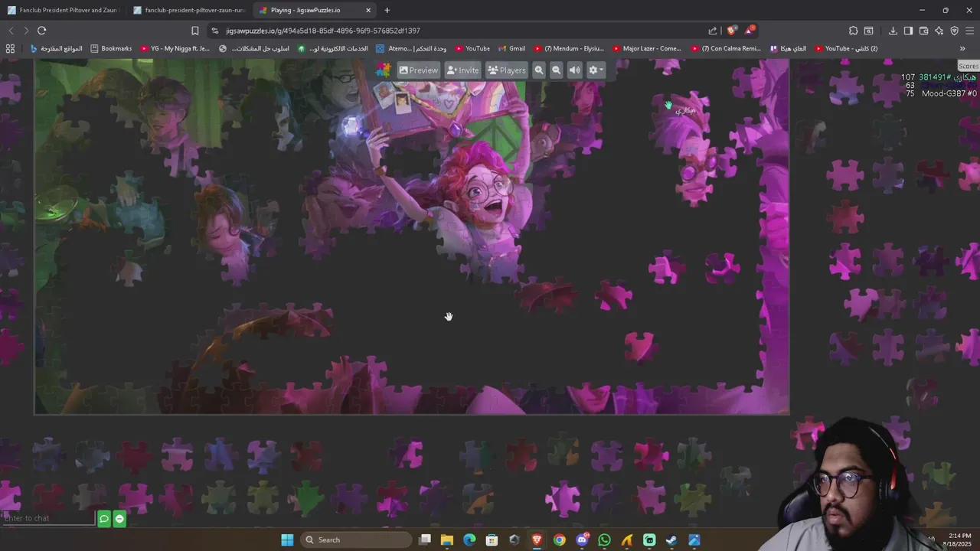Viewport: 980px width, 551px height.
Task: Zoom in with the plus magnifier
Action: click(x=539, y=70)
